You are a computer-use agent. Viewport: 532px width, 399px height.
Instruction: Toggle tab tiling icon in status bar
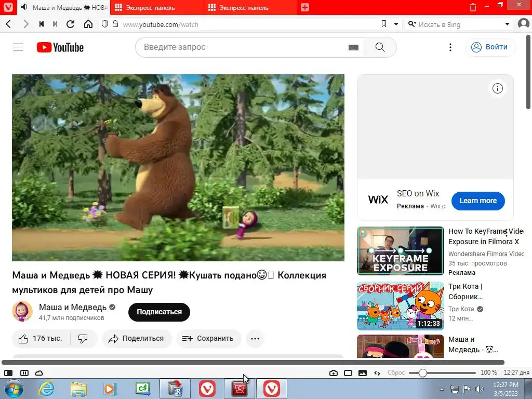pyautogui.click(x=24, y=373)
